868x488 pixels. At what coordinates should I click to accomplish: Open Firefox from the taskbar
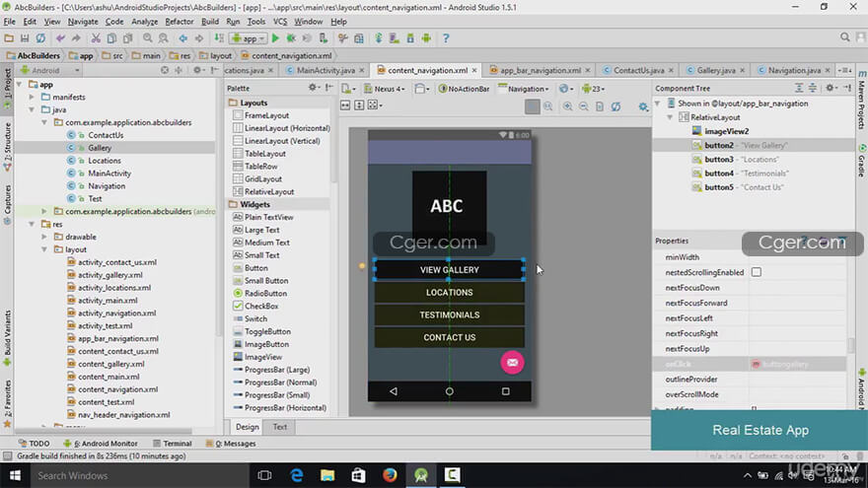coord(390,475)
